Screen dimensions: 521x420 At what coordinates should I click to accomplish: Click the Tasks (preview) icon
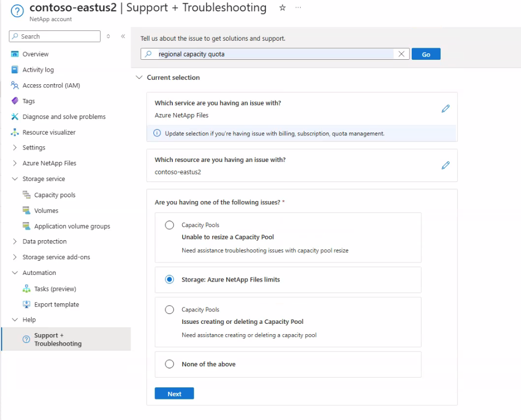pyautogui.click(x=27, y=289)
